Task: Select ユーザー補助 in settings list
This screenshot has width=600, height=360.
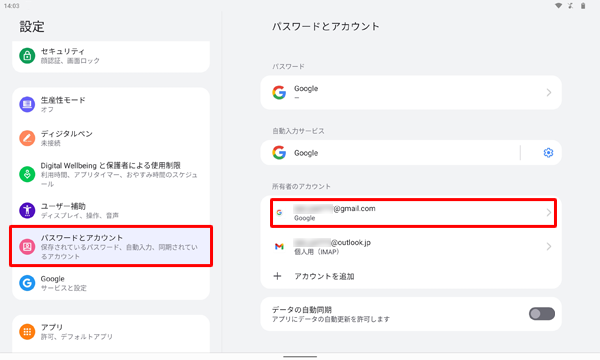Action: [111, 210]
